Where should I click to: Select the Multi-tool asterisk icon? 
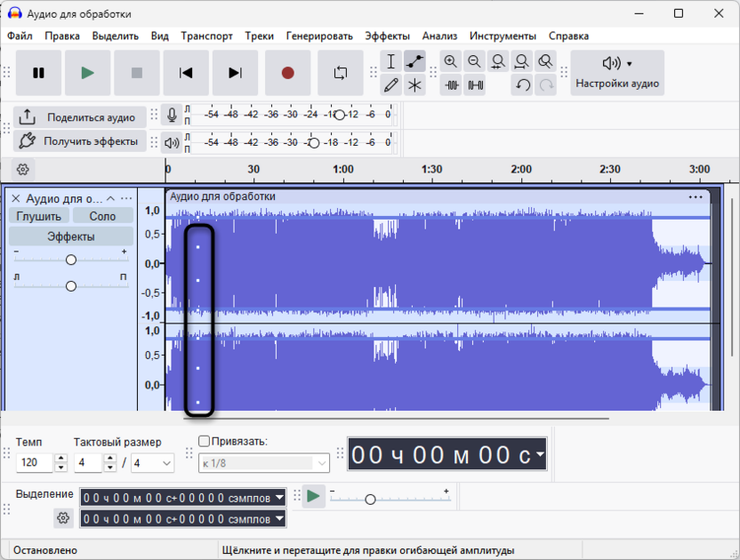[x=414, y=85]
